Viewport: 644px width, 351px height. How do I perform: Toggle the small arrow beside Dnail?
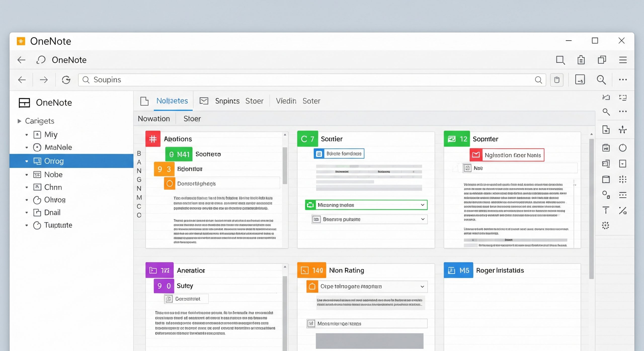click(27, 213)
